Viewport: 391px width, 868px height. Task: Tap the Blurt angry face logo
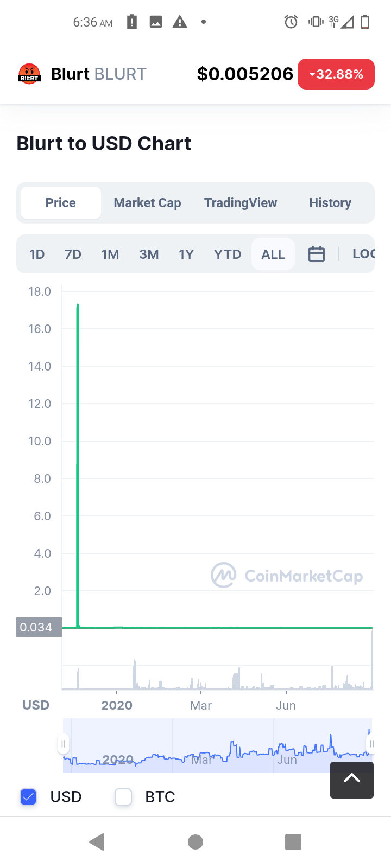tap(29, 74)
